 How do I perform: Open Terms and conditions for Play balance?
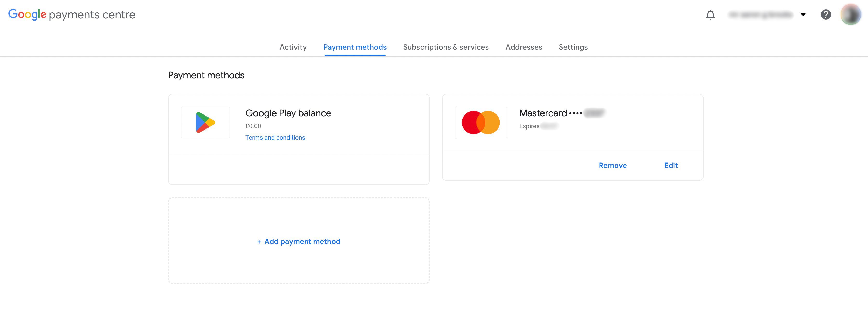pyautogui.click(x=275, y=137)
